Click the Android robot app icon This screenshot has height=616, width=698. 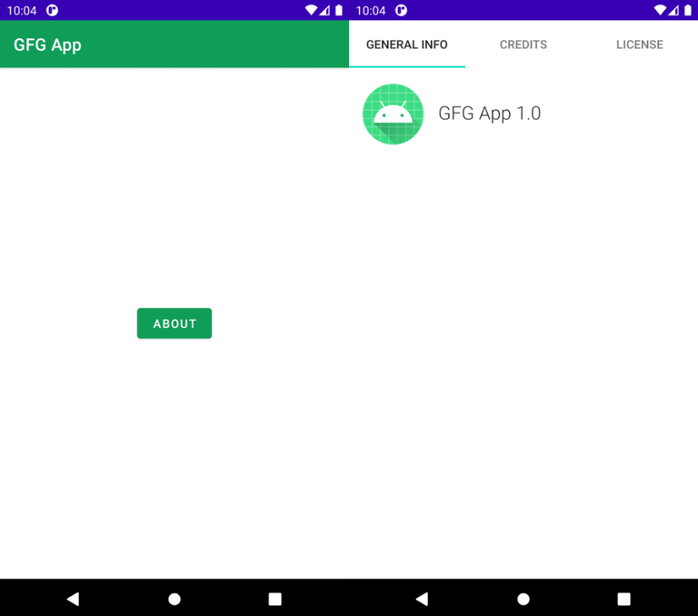click(393, 114)
